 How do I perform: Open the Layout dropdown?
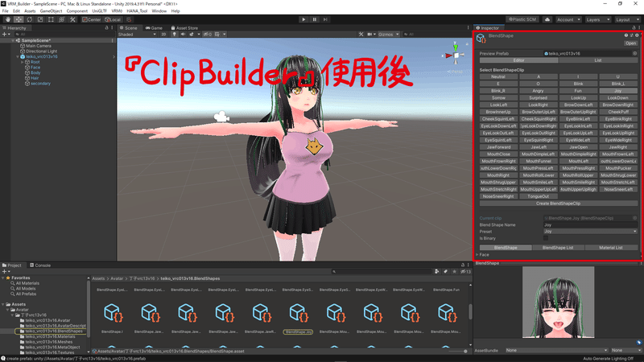coord(627,19)
